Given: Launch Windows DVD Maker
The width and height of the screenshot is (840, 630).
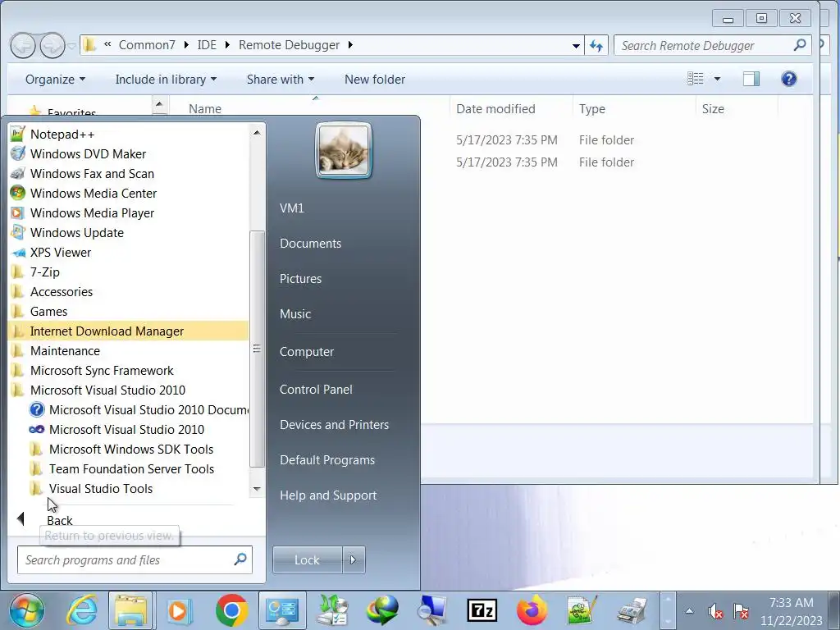Looking at the screenshot, I should pyautogui.click(x=88, y=154).
